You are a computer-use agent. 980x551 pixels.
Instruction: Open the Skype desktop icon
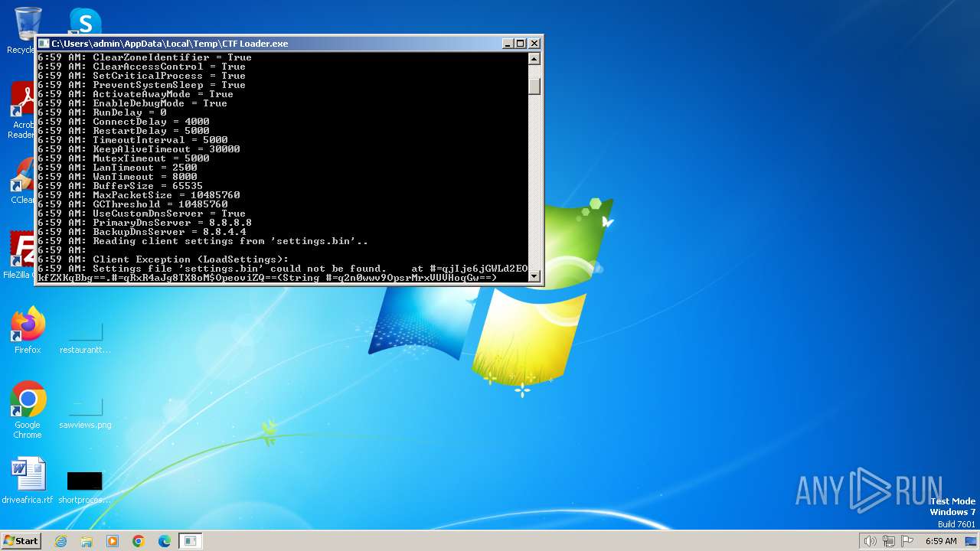(x=85, y=21)
